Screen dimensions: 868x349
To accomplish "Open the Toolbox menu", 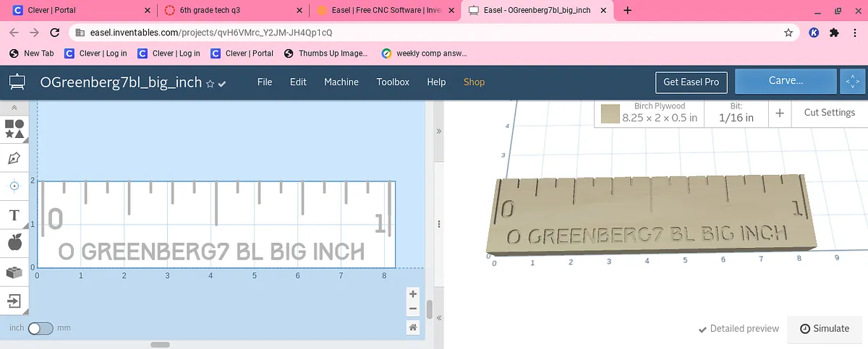I will [x=393, y=82].
